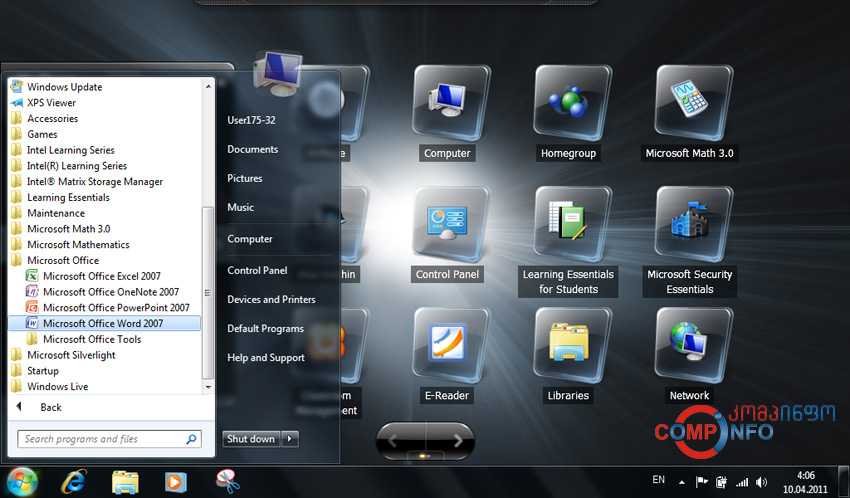Open the shut down options arrow
The image size is (850, 498).
pos(290,439)
